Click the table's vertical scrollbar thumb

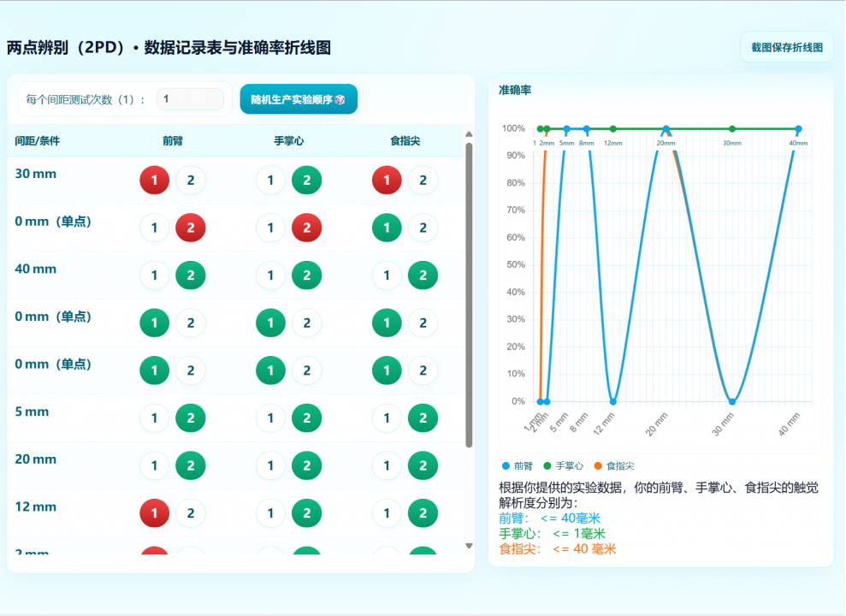[x=469, y=295]
